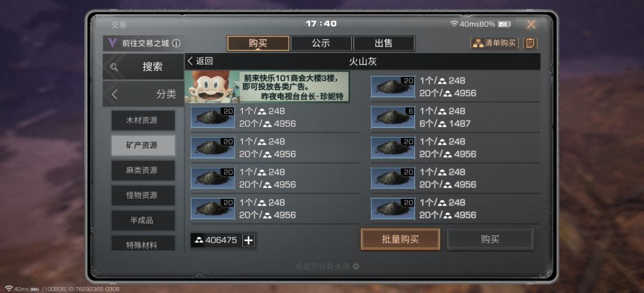Click the purple V trading city icon
This screenshot has height=293, width=644.
coord(112,43)
